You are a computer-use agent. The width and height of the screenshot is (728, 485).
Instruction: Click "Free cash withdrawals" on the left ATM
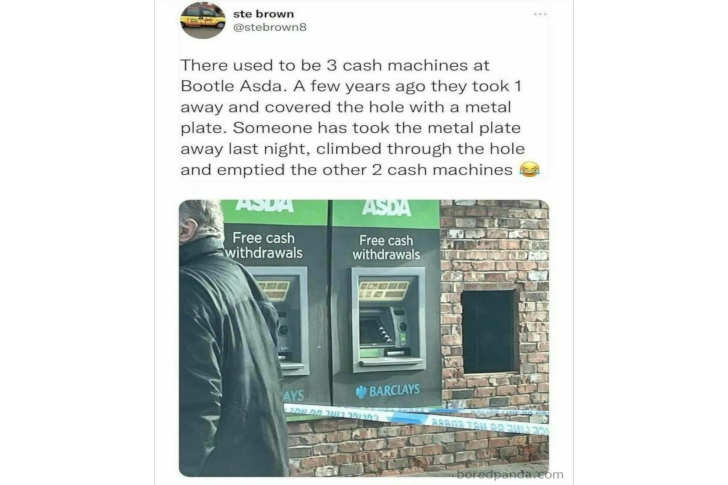click(x=264, y=245)
